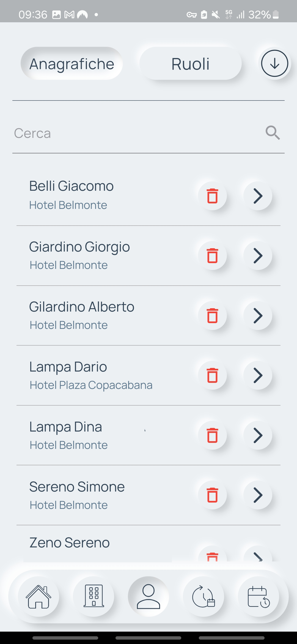297x644 pixels.
Task: Tap the Giardino Giorgio name
Action: (79, 247)
